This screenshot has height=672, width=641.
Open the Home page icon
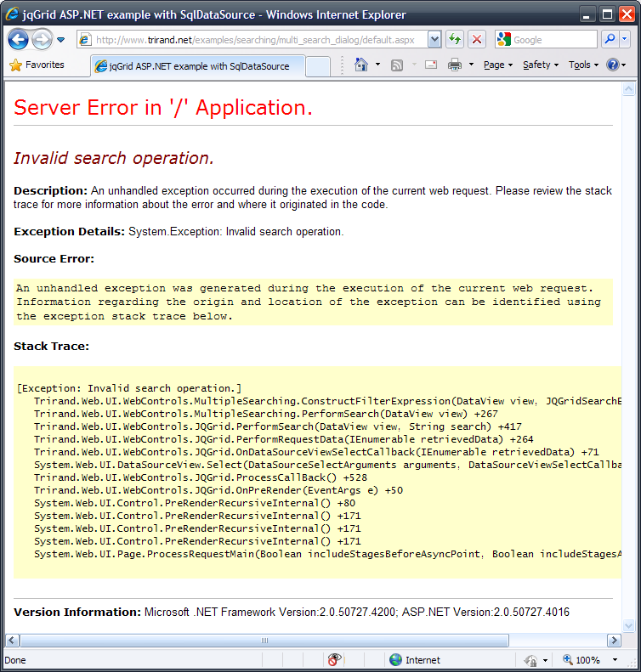click(x=361, y=65)
